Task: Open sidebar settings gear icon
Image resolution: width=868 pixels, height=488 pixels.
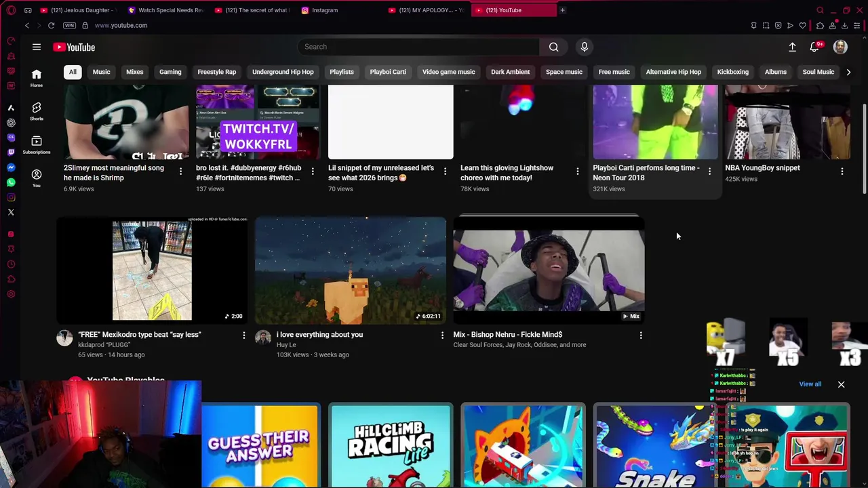Action: [x=11, y=293]
